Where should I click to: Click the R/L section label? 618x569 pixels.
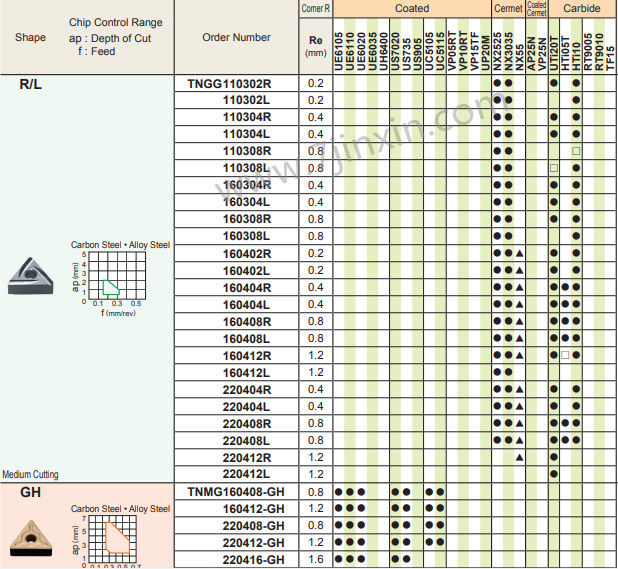click(31, 84)
